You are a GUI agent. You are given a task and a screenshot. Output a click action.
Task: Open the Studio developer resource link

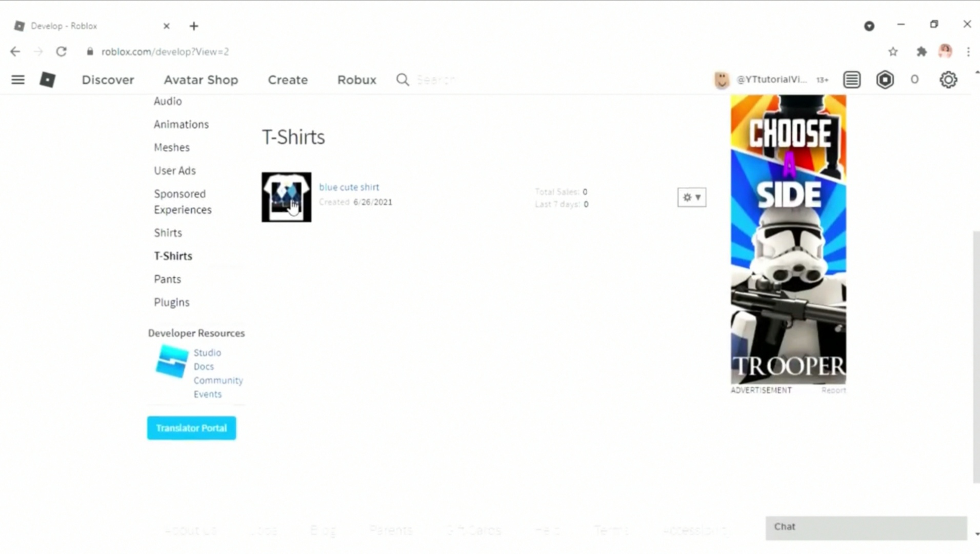[207, 352]
